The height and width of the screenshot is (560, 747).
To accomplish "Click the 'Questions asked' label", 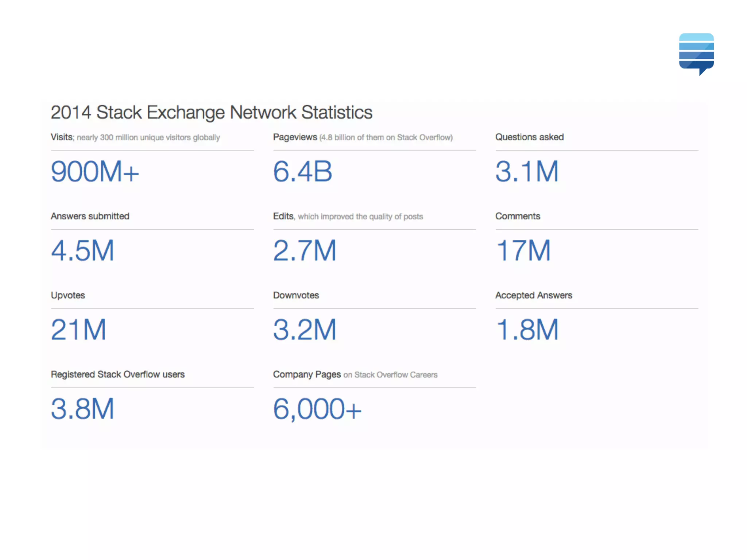I will pyautogui.click(x=530, y=137).
